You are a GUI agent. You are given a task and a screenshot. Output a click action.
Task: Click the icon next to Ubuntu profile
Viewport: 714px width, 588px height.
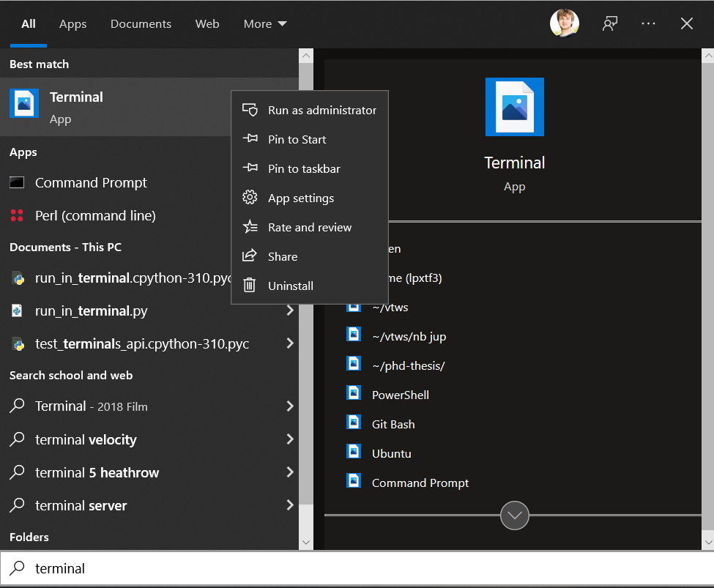click(354, 451)
